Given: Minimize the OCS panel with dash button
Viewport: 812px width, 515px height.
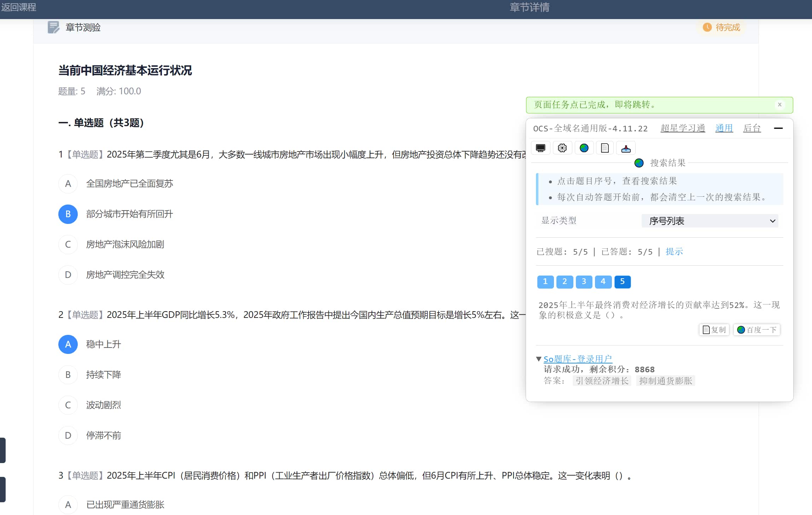Looking at the screenshot, I should [x=778, y=128].
